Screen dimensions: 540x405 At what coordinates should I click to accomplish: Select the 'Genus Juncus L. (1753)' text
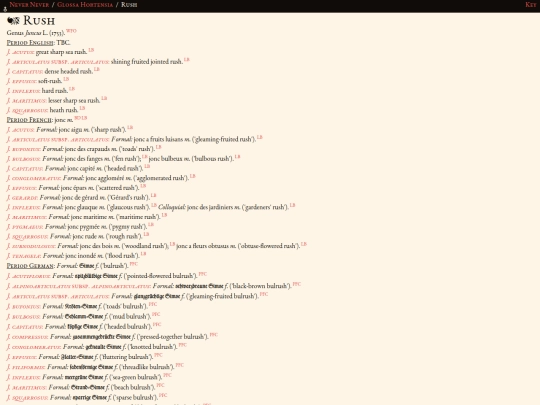(x=35, y=33)
